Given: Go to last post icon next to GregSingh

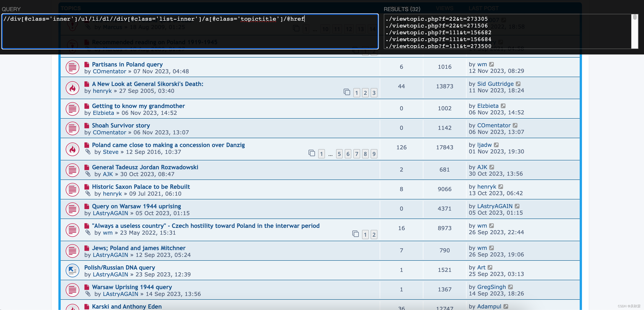Looking at the screenshot, I should (511, 287).
